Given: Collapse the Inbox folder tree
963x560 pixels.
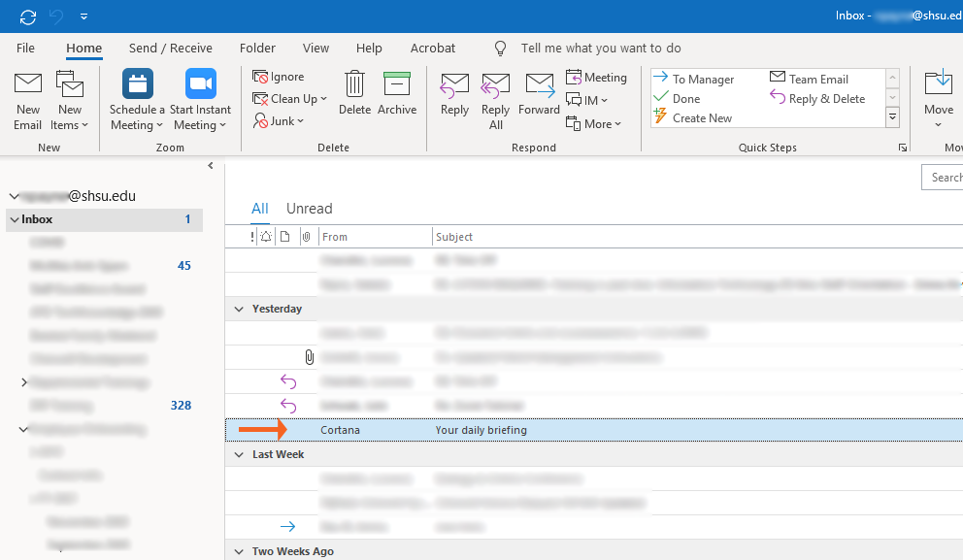Looking at the screenshot, I should click(14, 219).
